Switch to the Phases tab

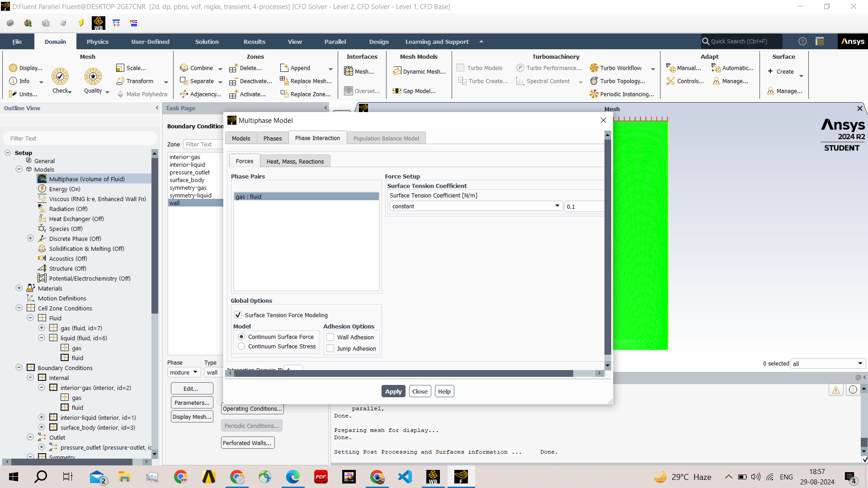pyautogui.click(x=273, y=138)
